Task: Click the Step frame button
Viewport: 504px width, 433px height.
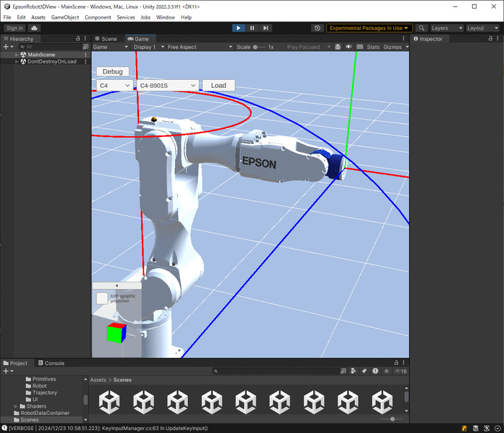Action: tap(266, 28)
